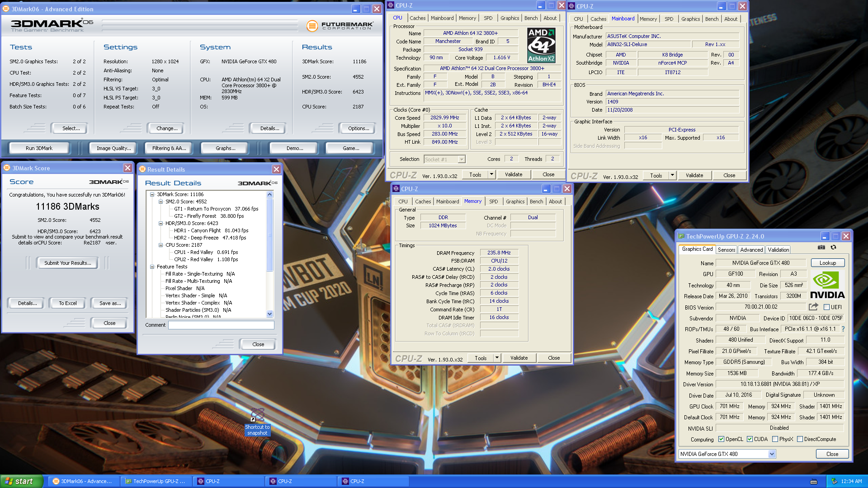Collapse the CPU Score tree node
The height and width of the screenshot is (488, 868).
pyautogui.click(x=160, y=245)
